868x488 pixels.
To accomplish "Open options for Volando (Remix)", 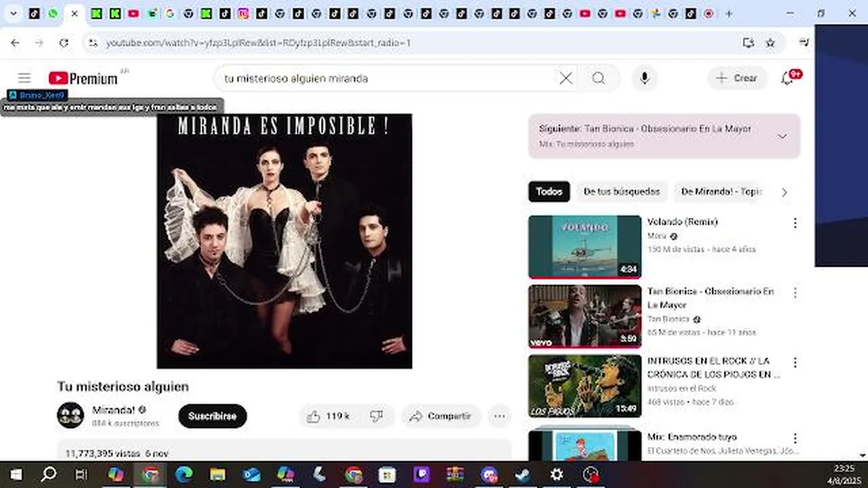I will (795, 223).
